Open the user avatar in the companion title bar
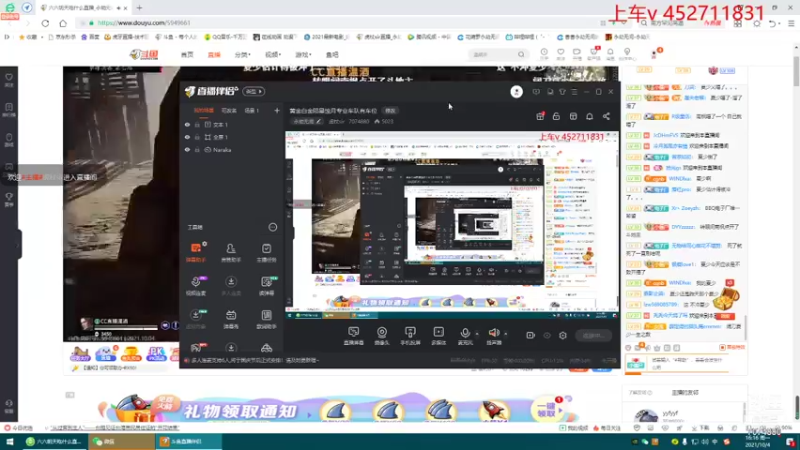Image resolution: width=800 pixels, height=450 pixels. [x=516, y=92]
